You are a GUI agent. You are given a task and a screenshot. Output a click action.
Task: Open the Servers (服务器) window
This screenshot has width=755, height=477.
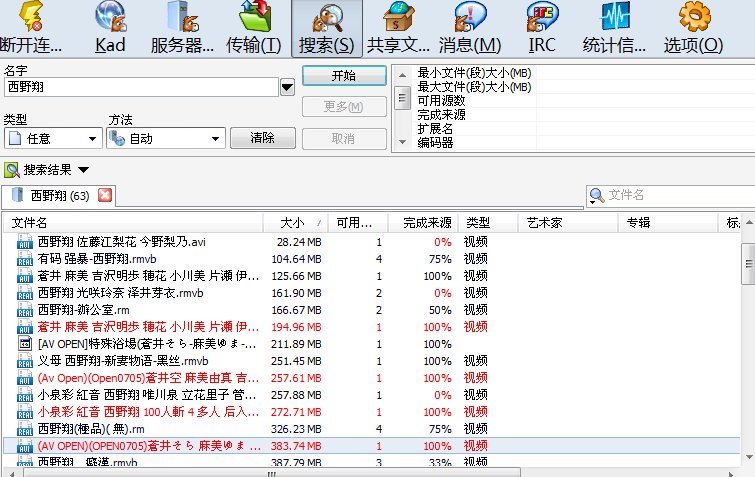(182, 28)
